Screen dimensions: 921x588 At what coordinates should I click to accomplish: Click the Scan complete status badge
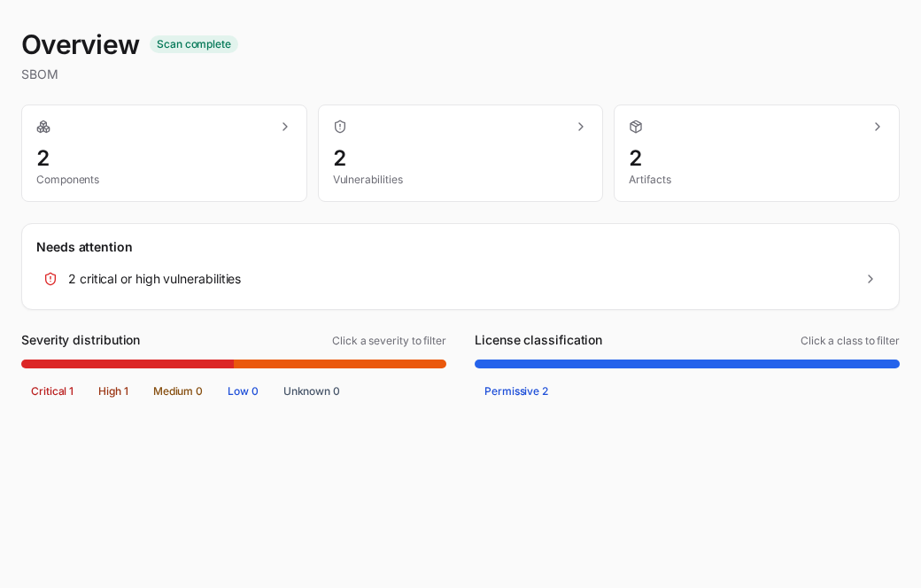click(194, 44)
